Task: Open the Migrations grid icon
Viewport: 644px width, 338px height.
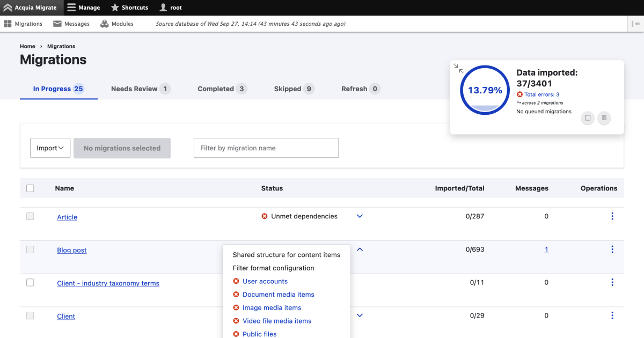Action: pos(9,24)
